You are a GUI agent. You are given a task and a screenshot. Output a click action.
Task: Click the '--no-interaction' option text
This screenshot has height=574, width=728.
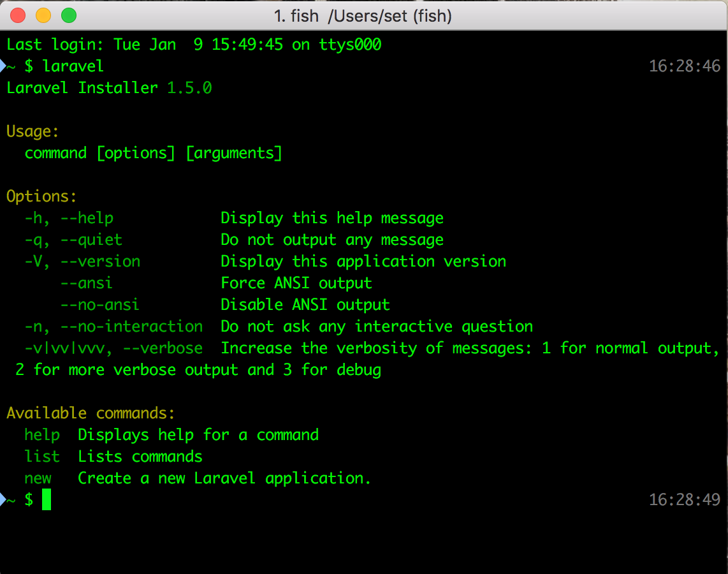(132, 327)
